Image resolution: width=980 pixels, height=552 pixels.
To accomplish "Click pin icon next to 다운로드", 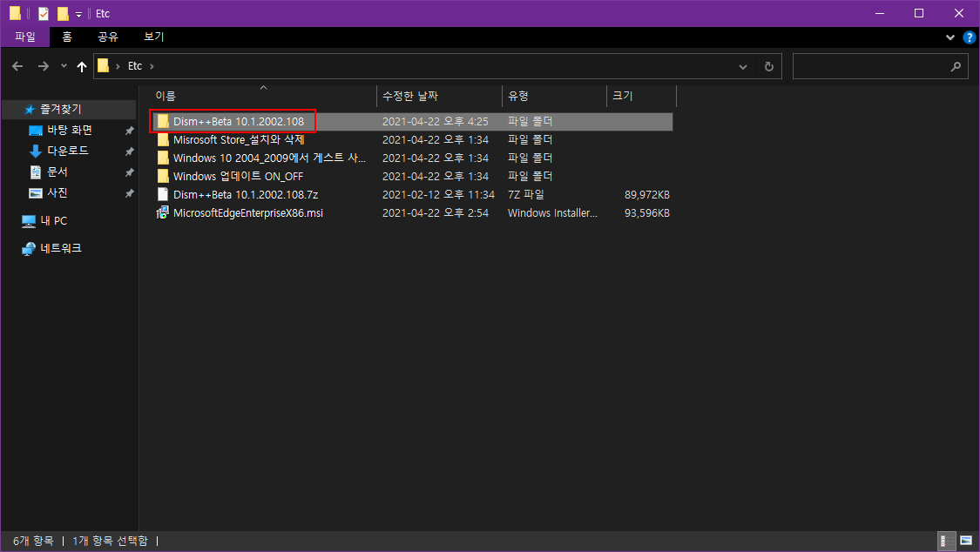I will (x=130, y=151).
